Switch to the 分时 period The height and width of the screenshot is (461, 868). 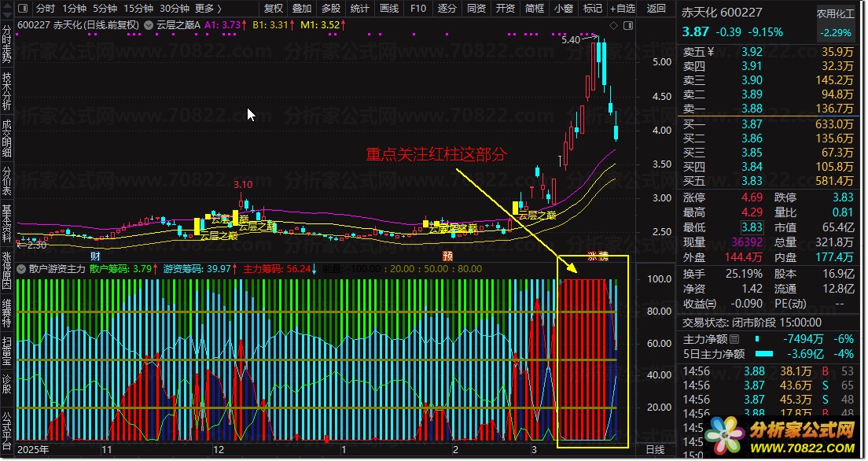pos(46,9)
